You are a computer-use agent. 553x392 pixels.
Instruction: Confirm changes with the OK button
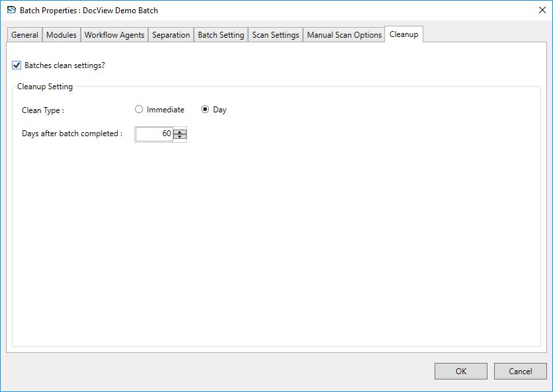(460, 371)
